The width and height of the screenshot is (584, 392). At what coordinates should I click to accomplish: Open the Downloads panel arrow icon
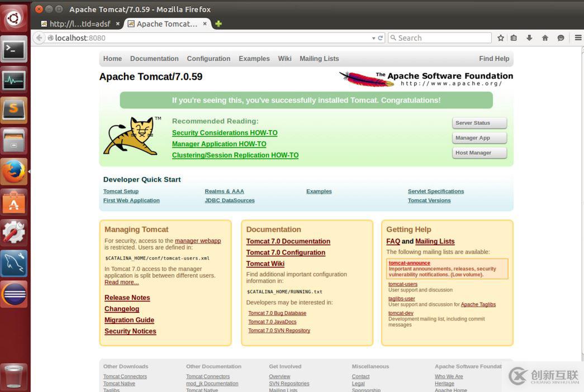tap(529, 37)
